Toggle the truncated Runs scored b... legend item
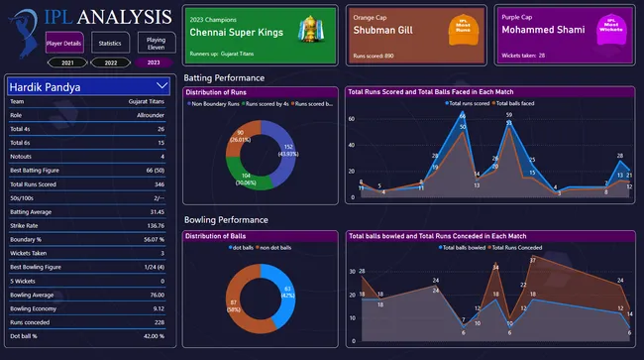 click(x=312, y=104)
